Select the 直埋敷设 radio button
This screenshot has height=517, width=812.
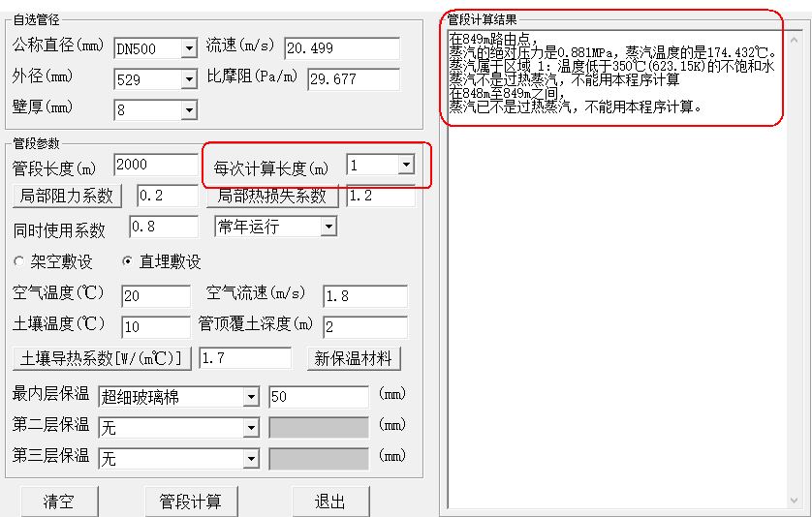pyautogui.click(x=128, y=262)
